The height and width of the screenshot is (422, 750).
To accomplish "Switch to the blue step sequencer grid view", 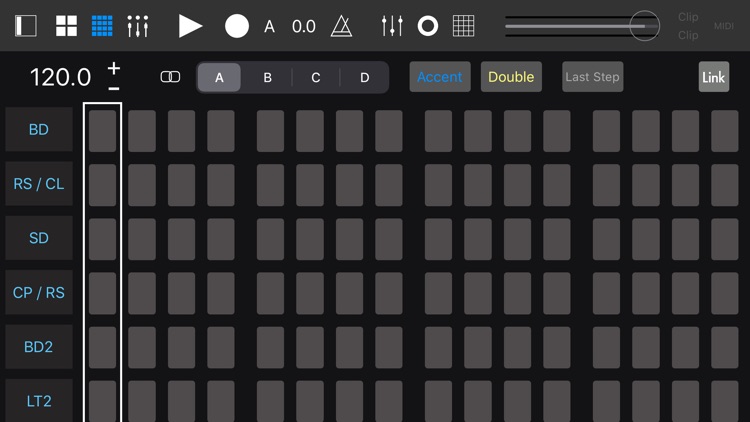I will 102,26.
